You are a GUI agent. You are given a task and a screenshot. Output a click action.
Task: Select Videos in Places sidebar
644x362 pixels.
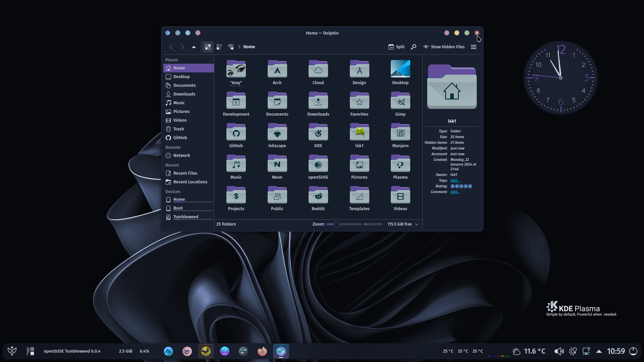click(x=189, y=120)
